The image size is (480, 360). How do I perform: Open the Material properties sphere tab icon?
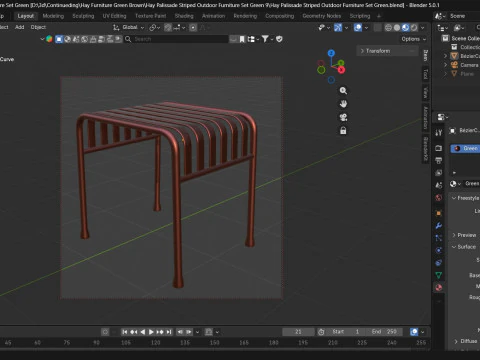(439, 287)
